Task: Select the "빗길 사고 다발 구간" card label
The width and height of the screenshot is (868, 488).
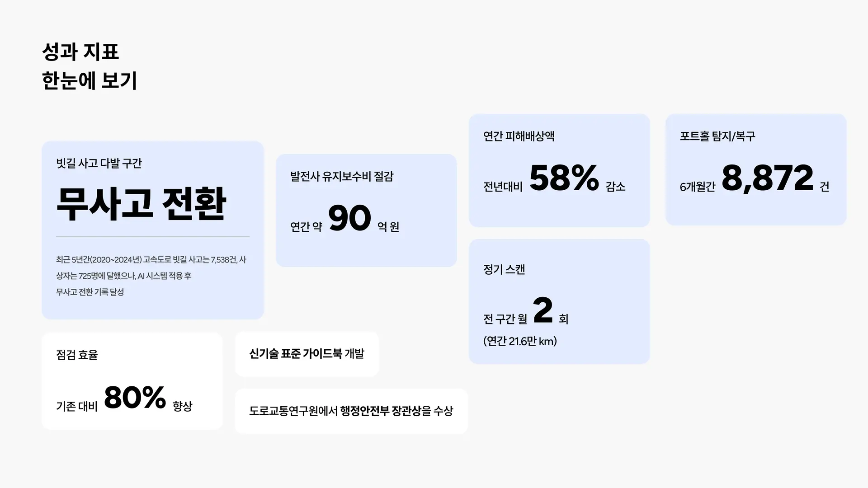Action: pos(99,163)
